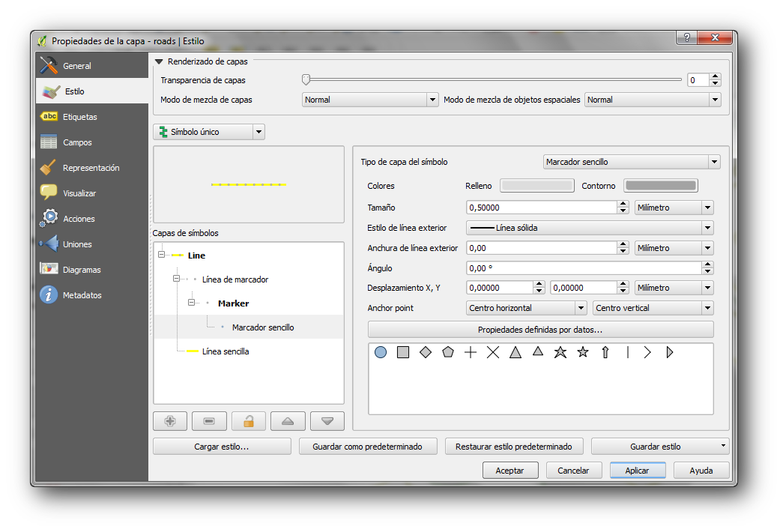Collapse the Marker tree node
The image size is (783, 532).
point(191,302)
